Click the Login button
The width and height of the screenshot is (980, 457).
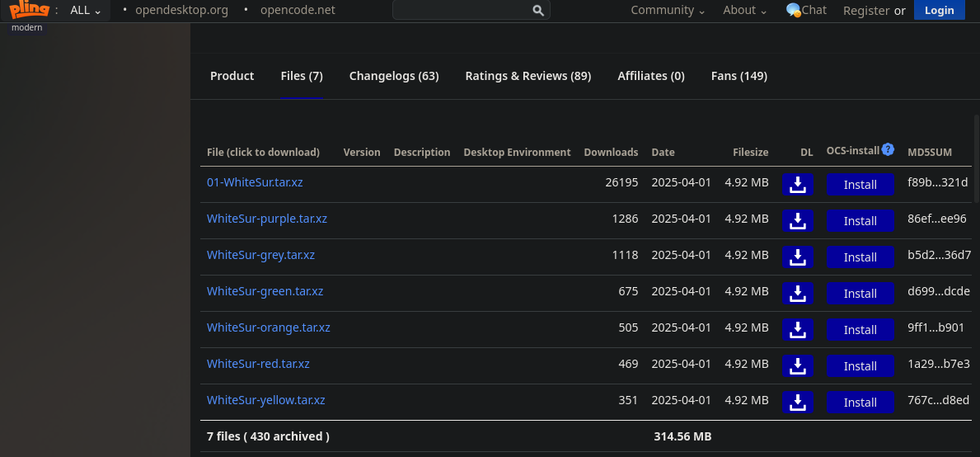tap(940, 10)
